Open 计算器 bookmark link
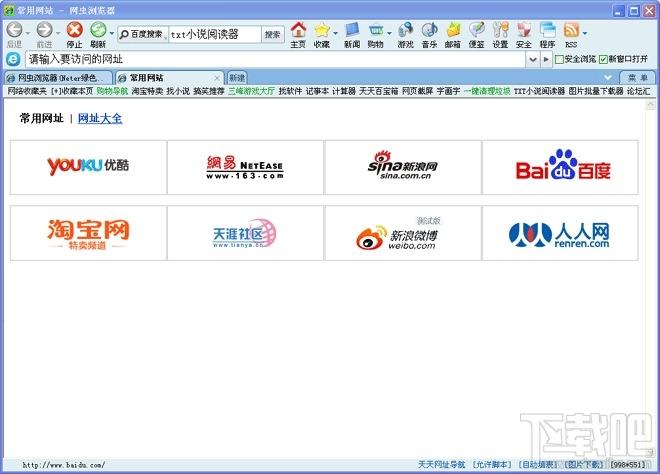This screenshot has height=474, width=660. (x=344, y=91)
